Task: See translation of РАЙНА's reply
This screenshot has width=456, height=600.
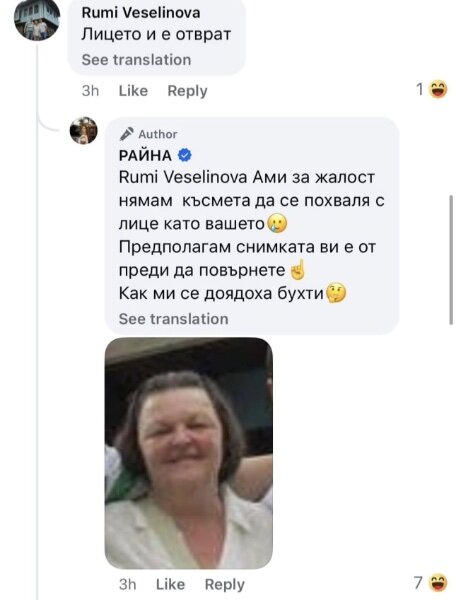Action: (x=174, y=319)
